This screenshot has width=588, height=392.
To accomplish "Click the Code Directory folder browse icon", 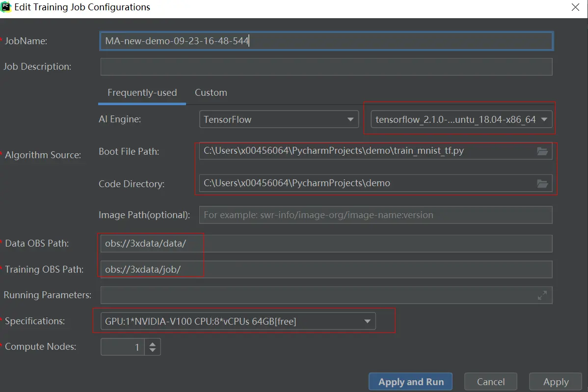I will [x=542, y=184].
